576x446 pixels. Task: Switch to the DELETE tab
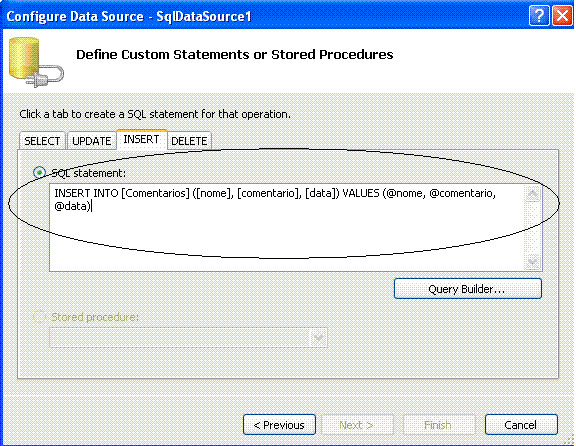(189, 141)
